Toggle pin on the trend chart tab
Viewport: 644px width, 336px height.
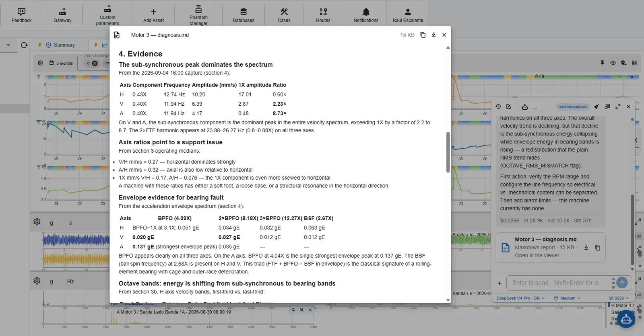96,45
